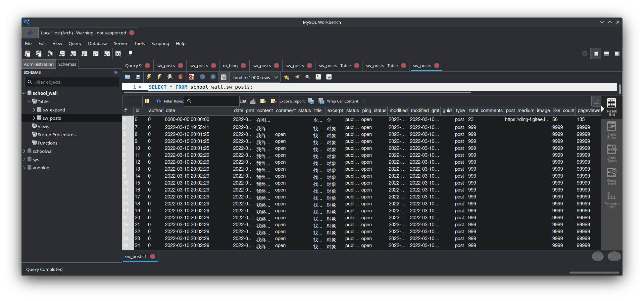The width and height of the screenshot is (644, 301).
Task: Close the Query 9 tab
Action: [147, 65]
